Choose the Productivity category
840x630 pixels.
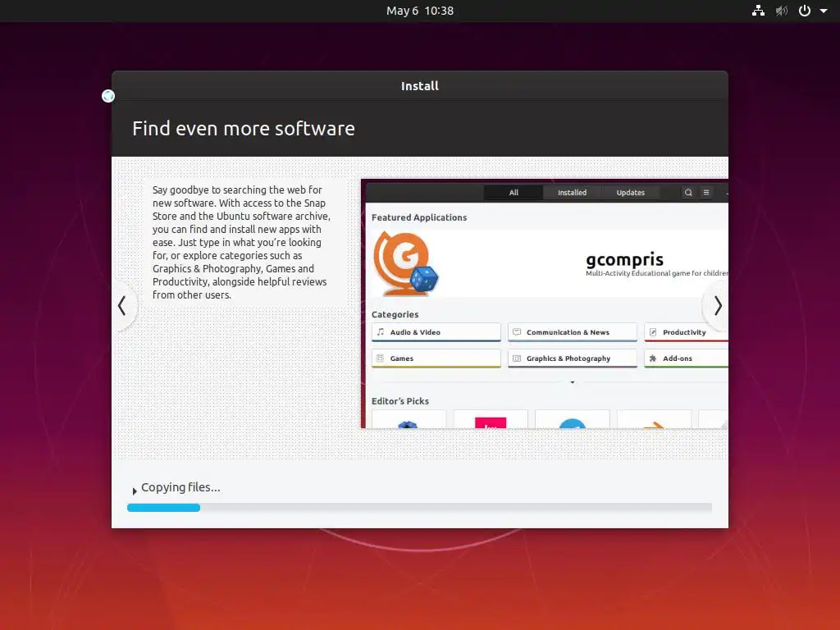(687, 332)
